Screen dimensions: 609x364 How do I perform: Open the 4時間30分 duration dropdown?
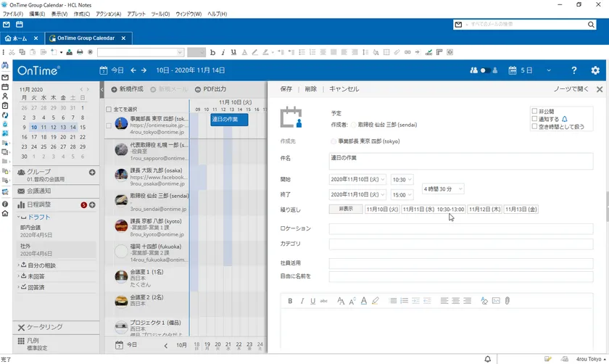(443, 189)
